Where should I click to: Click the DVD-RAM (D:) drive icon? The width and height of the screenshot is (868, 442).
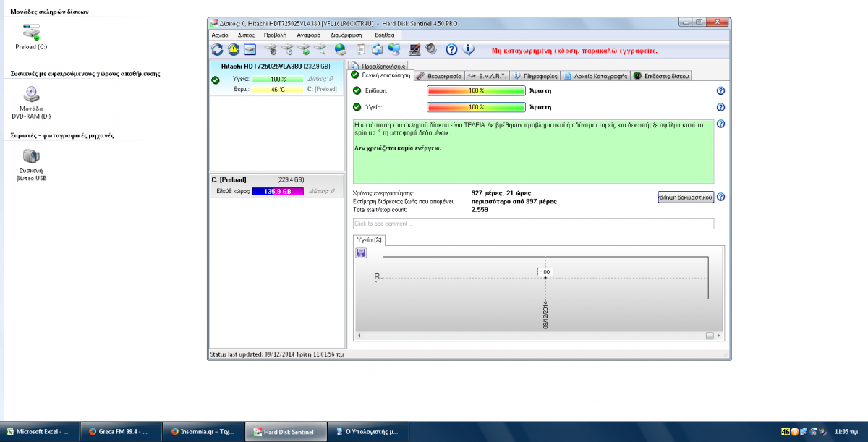pos(31,94)
